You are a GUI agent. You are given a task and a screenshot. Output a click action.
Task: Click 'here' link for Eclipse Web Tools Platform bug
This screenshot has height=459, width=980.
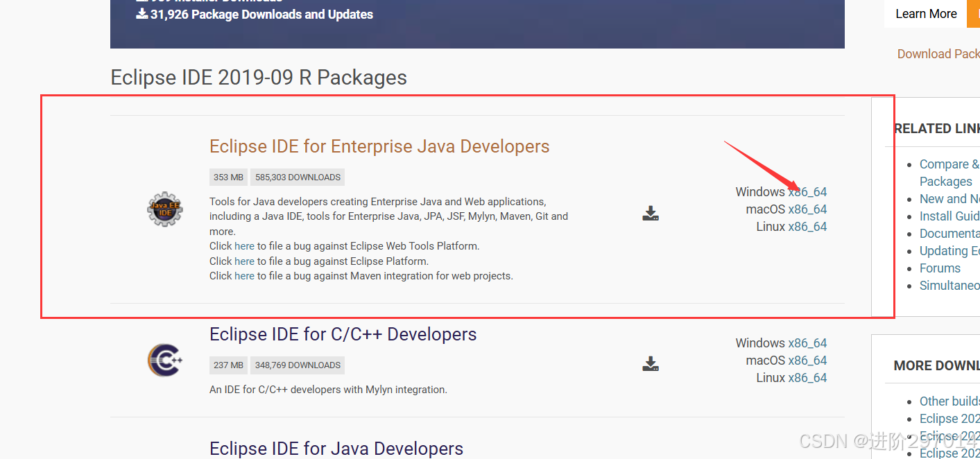244,246
